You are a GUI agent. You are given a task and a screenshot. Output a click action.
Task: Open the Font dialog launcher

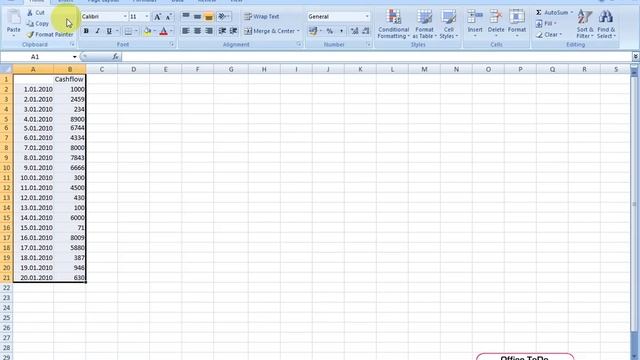(172, 44)
